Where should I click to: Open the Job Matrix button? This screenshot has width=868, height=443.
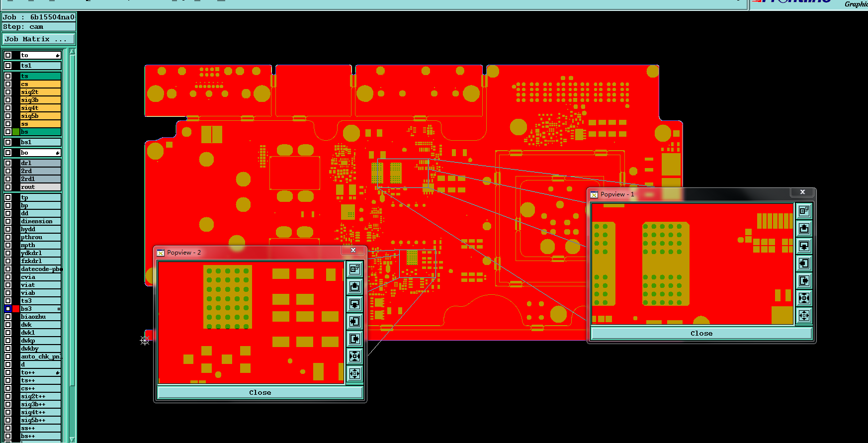coord(39,39)
